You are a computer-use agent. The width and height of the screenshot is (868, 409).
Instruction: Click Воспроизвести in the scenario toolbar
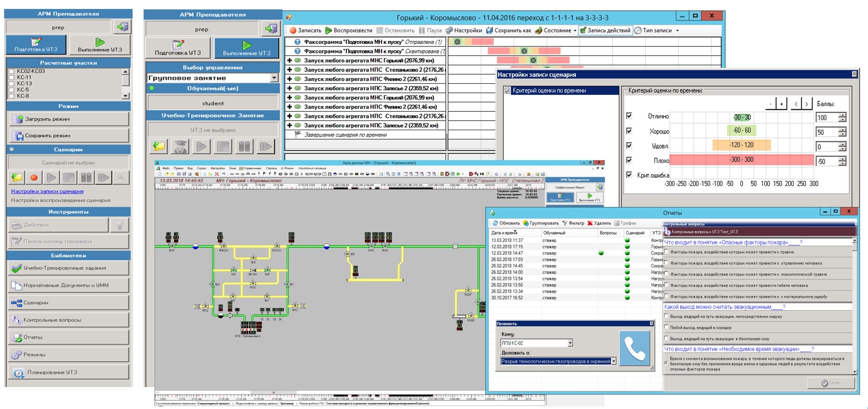pyautogui.click(x=349, y=30)
